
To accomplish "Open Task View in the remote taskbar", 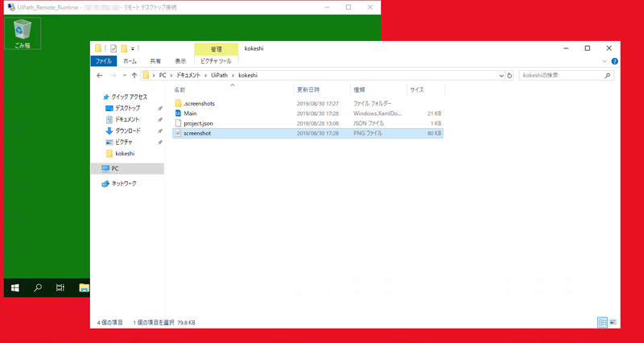I will (60, 288).
